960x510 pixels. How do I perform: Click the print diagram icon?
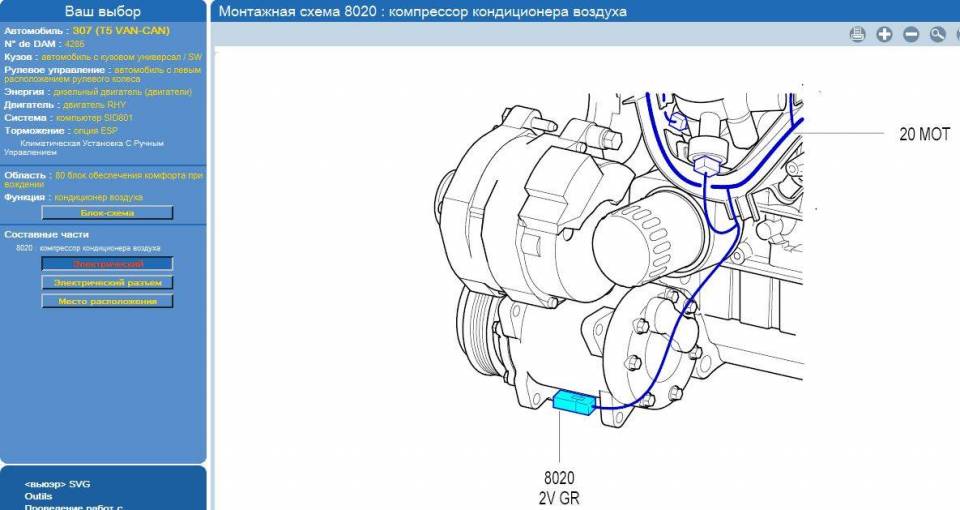click(x=857, y=35)
